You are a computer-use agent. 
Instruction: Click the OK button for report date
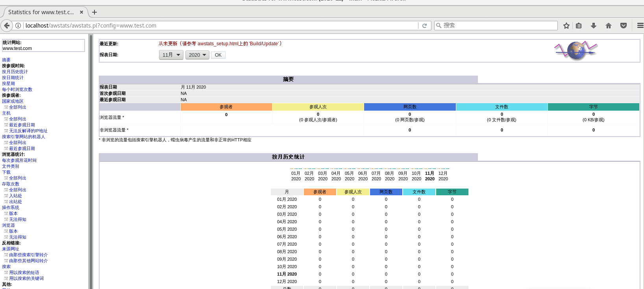click(x=218, y=55)
